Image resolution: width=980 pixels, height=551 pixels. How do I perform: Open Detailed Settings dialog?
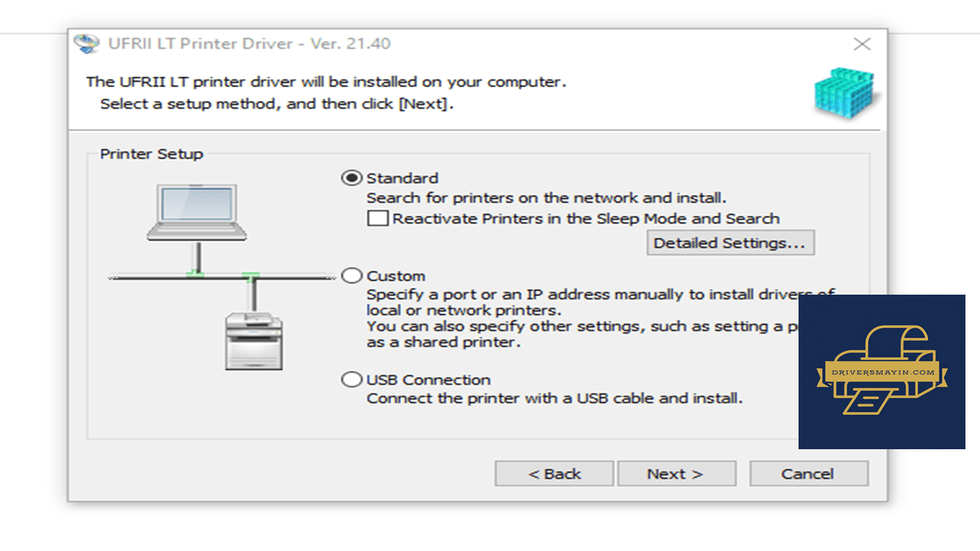click(730, 243)
